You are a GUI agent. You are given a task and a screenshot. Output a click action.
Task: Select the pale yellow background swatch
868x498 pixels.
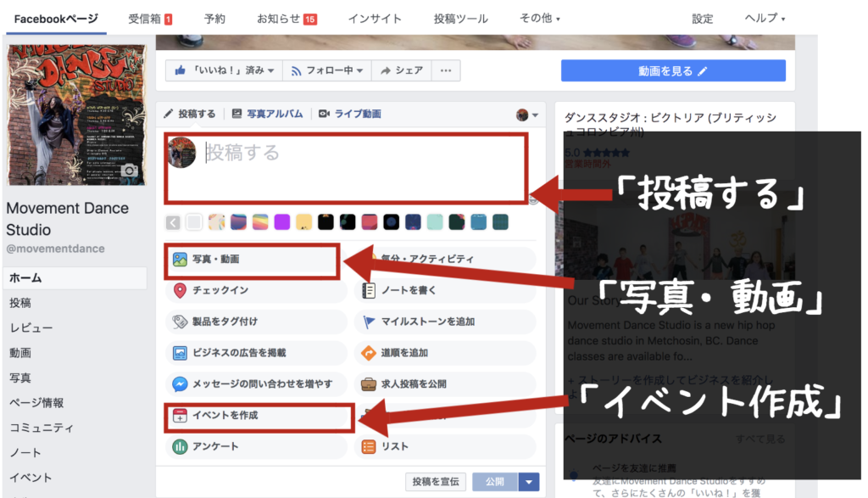[304, 222]
